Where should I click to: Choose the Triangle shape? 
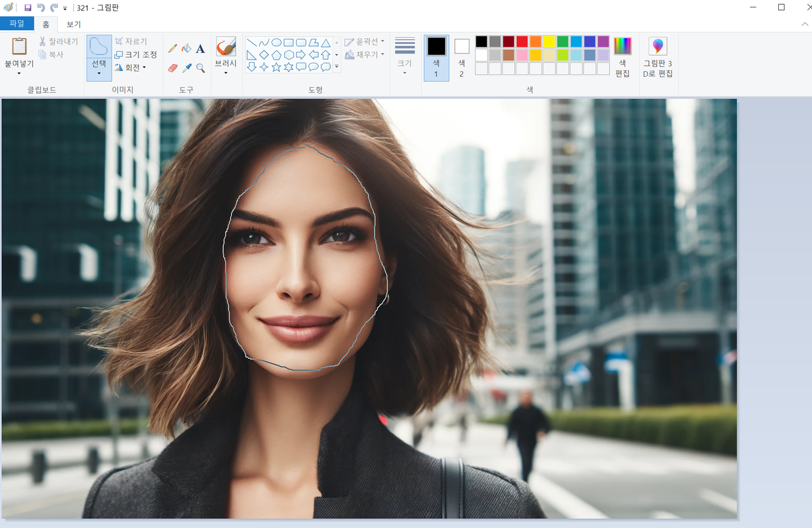coord(325,42)
